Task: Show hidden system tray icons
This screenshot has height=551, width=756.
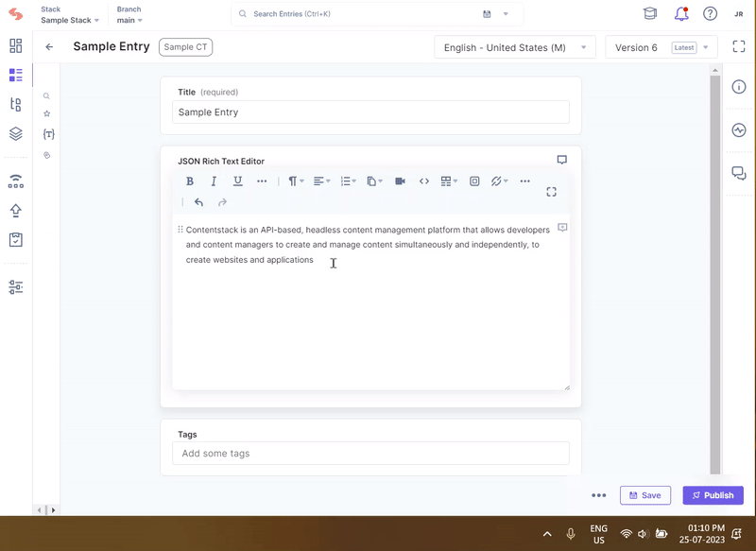Action: click(547, 534)
